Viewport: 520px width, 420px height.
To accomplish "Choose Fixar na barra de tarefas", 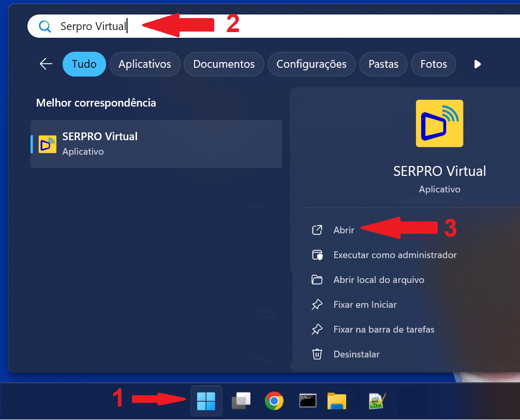I will tap(384, 329).
